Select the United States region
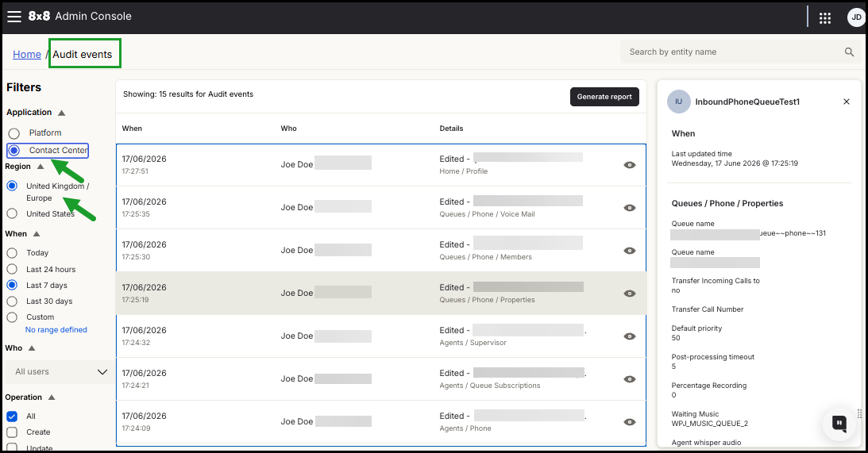 tap(12, 213)
